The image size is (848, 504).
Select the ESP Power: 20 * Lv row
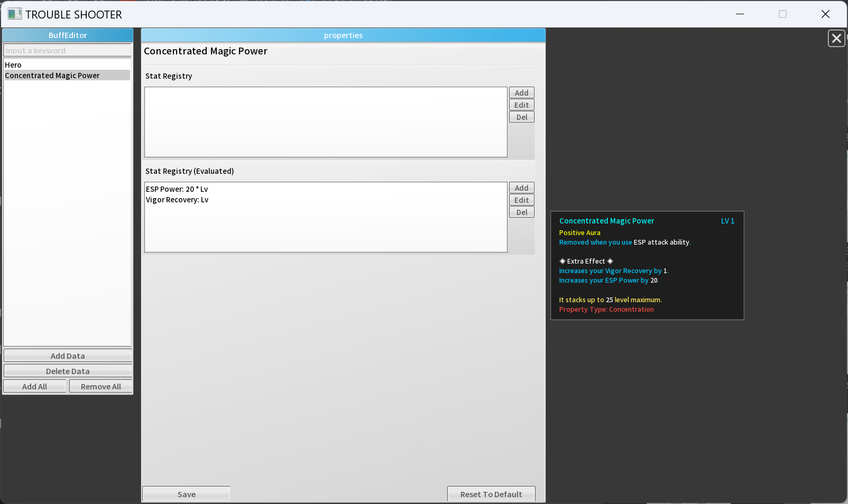326,189
